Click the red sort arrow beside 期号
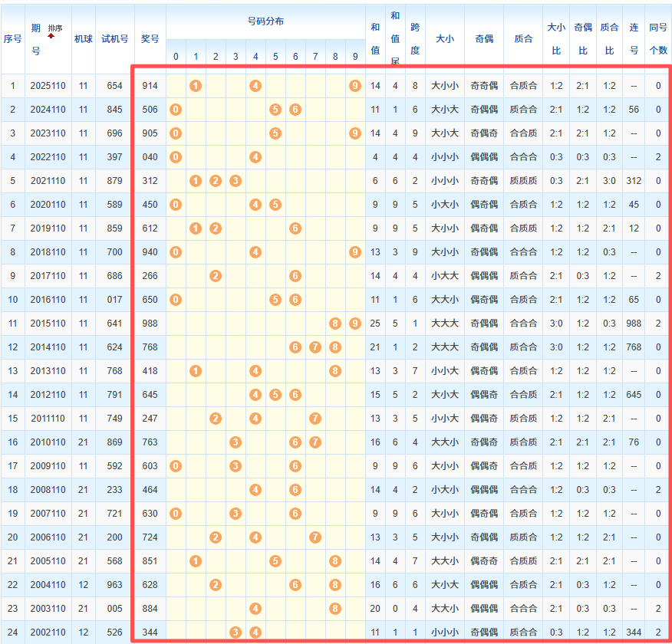This screenshot has height=644, width=672. coord(51,35)
